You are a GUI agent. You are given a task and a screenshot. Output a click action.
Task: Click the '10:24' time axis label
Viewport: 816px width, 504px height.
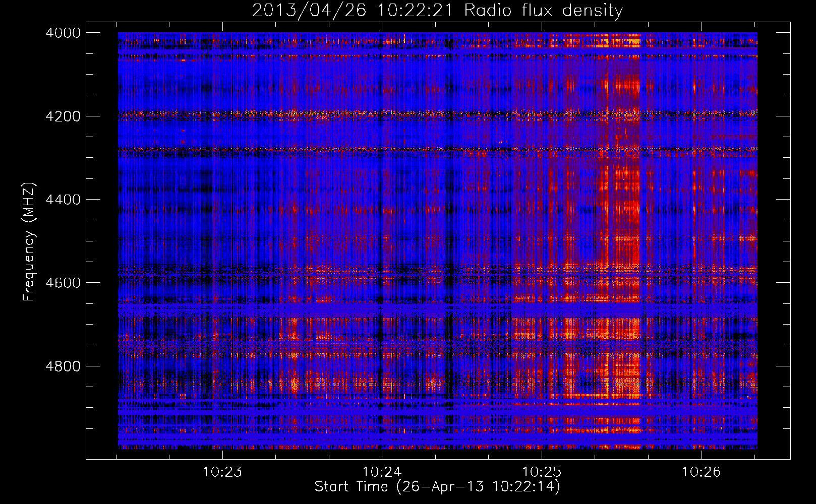pyautogui.click(x=382, y=472)
